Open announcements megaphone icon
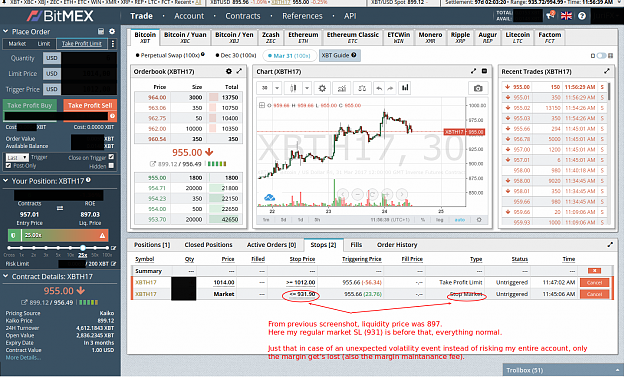Screen dimensions: 625x382 550,16
